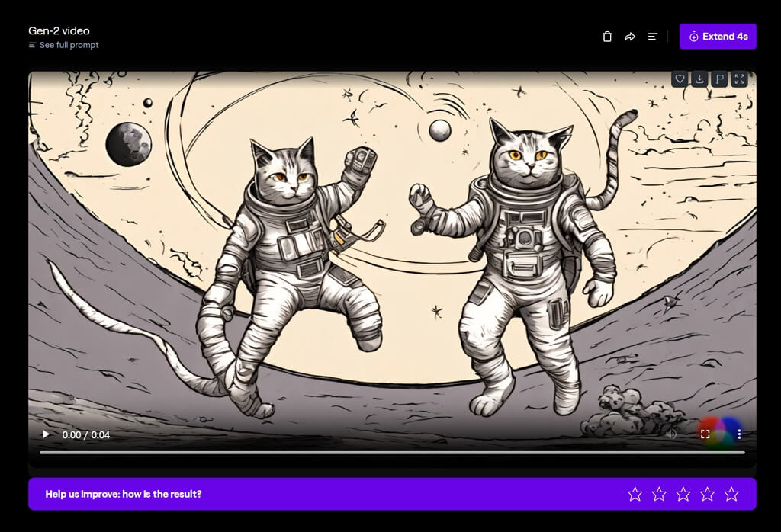Viewport: 781px width, 532px height.
Task: Enter fullscreen from the player control bar
Action: [705, 434]
